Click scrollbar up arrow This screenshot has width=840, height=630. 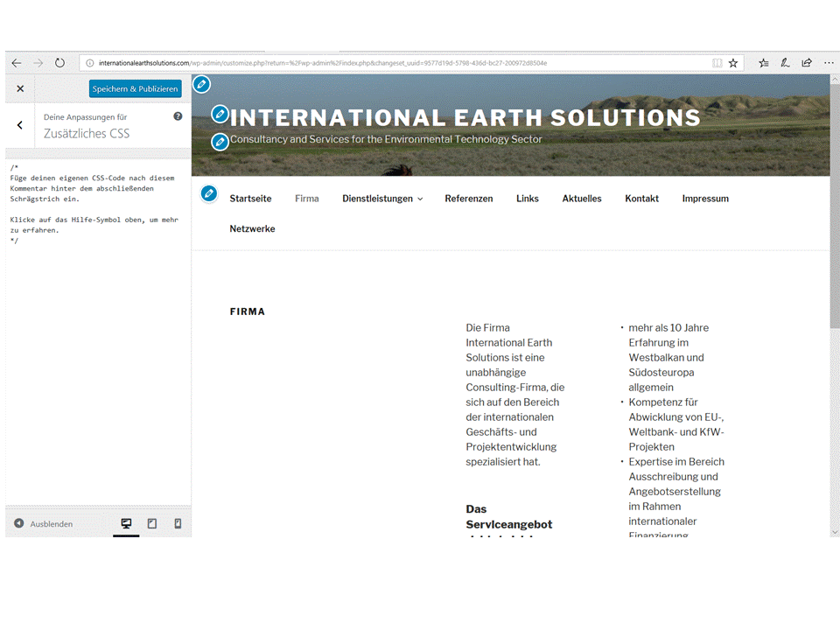tap(835, 80)
